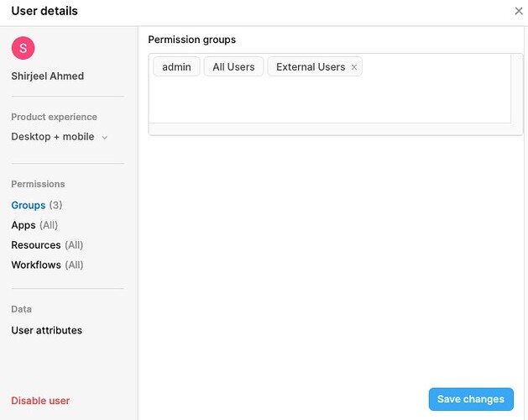Click the Permission groups heading

pos(192,39)
